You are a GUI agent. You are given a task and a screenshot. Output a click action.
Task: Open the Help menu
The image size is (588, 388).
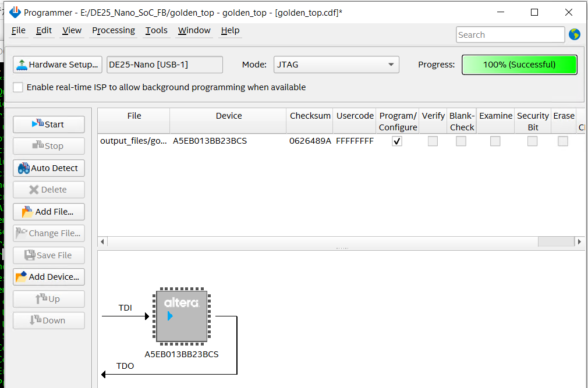pyautogui.click(x=230, y=30)
